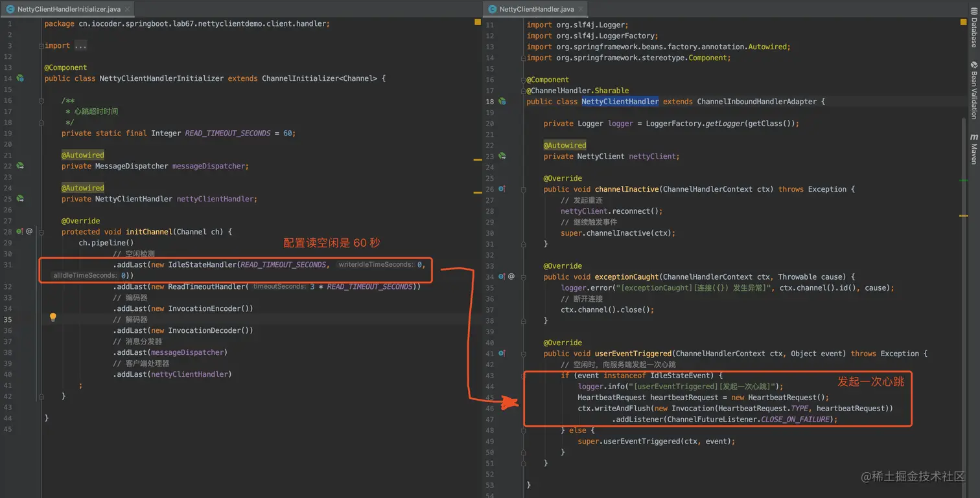Click the yellow lightbulb intention icon
Image resolution: width=980 pixels, height=498 pixels.
coord(53,317)
